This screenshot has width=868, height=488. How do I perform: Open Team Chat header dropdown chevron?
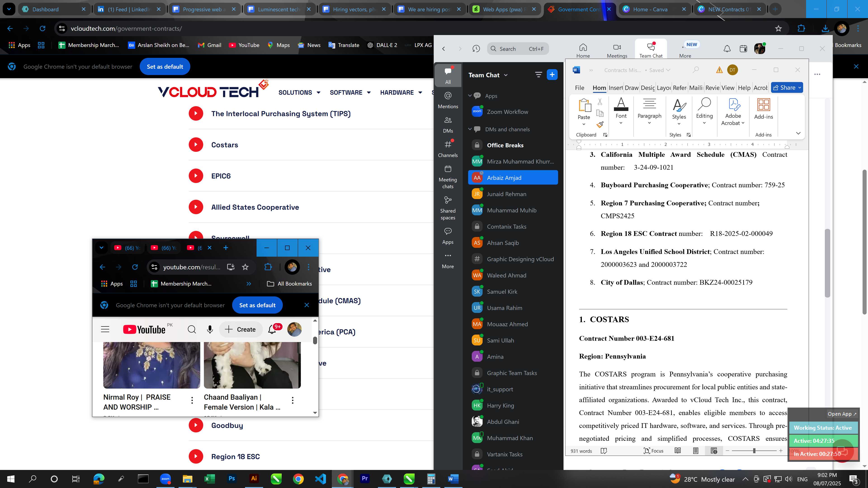(505, 75)
